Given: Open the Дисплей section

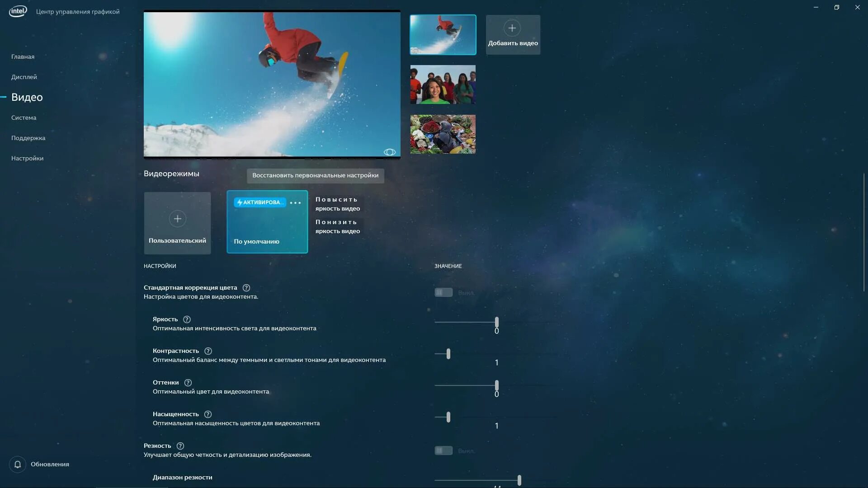Looking at the screenshot, I should tap(24, 77).
